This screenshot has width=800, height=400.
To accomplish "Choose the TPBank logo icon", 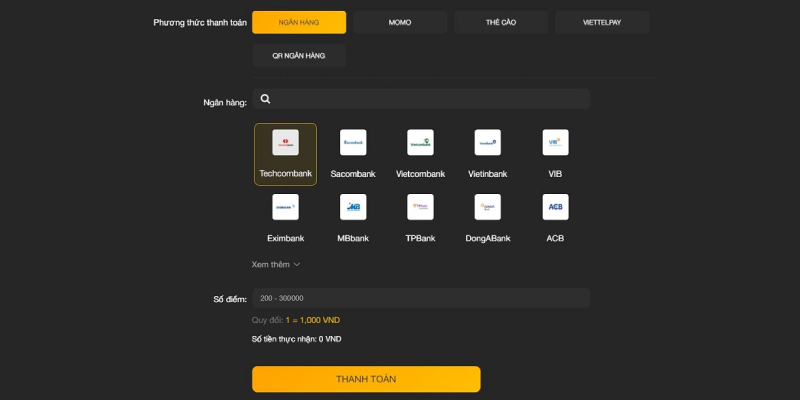I will 420,207.
